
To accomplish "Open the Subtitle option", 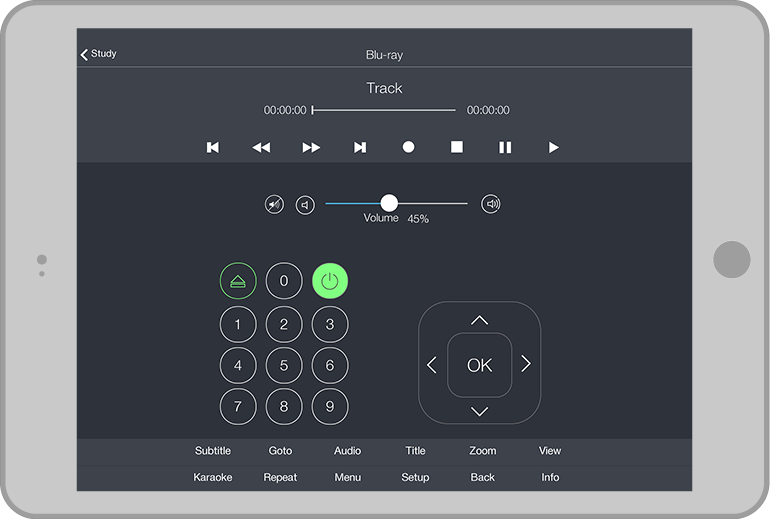I will [x=213, y=451].
